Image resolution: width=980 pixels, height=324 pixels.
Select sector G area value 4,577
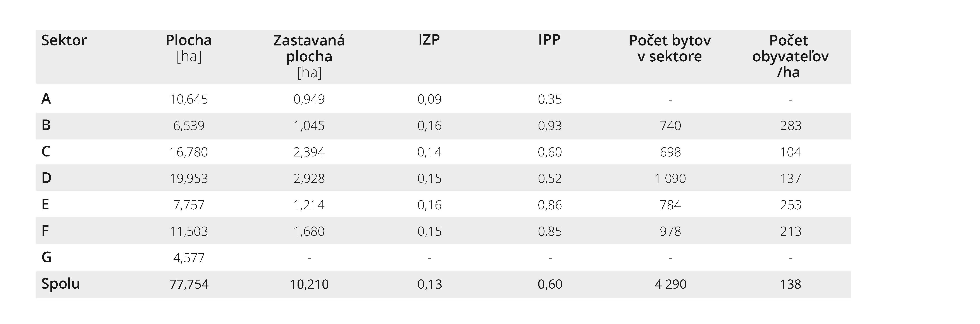tap(189, 258)
